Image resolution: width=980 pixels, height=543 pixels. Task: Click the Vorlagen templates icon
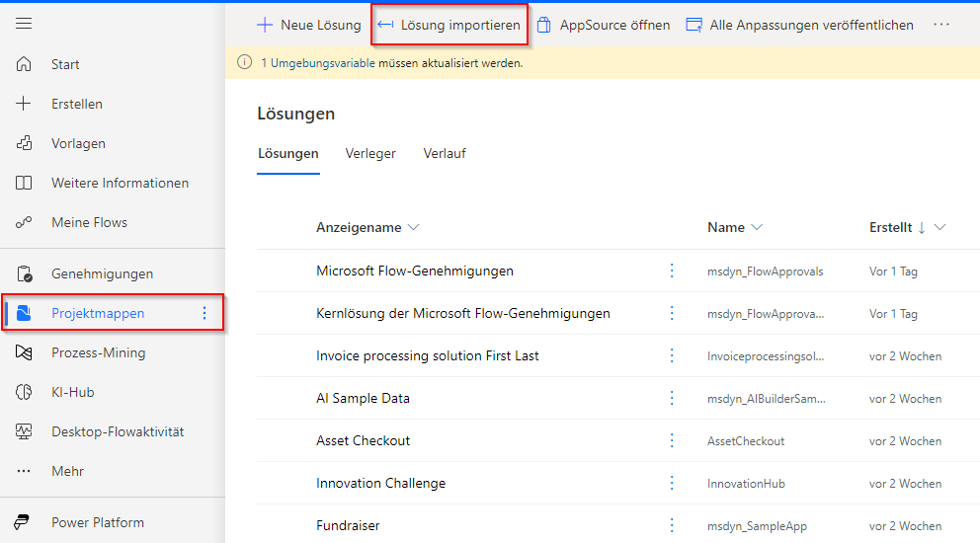[24, 143]
